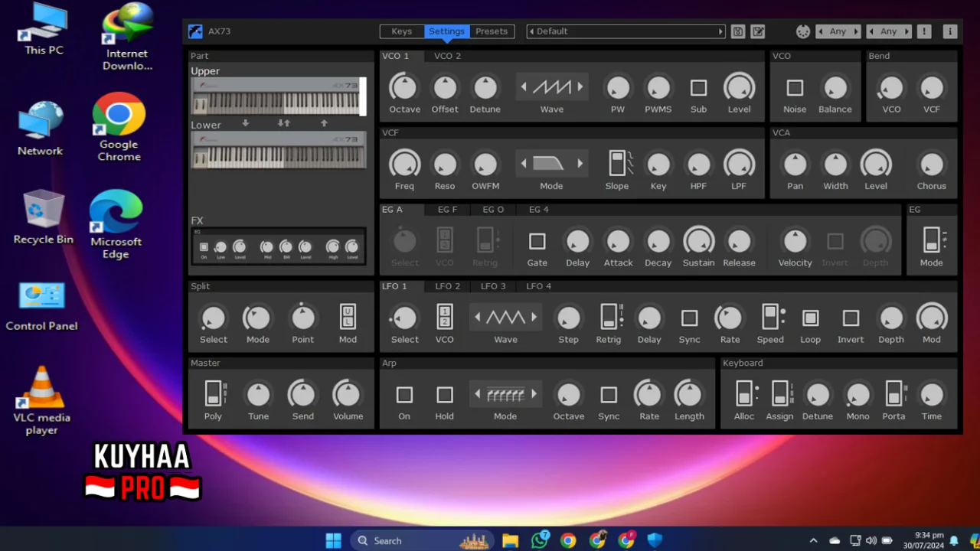Open File Explorer from the taskbar
The width and height of the screenshot is (980, 551).
pos(510,540)
